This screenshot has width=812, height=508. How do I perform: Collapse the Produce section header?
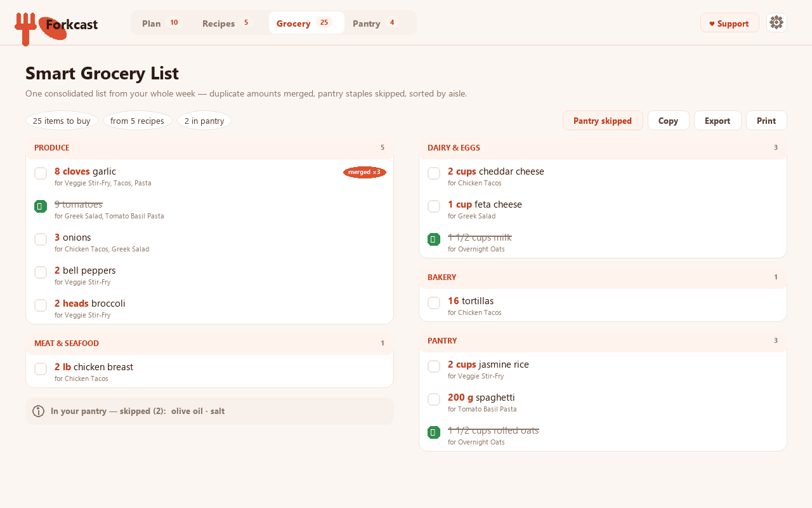click(209, 147)
